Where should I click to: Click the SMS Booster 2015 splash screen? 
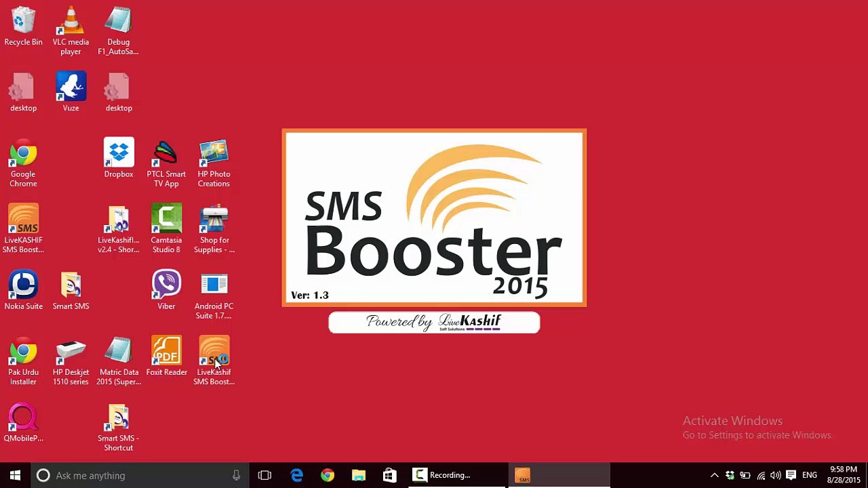click(434, 218)
